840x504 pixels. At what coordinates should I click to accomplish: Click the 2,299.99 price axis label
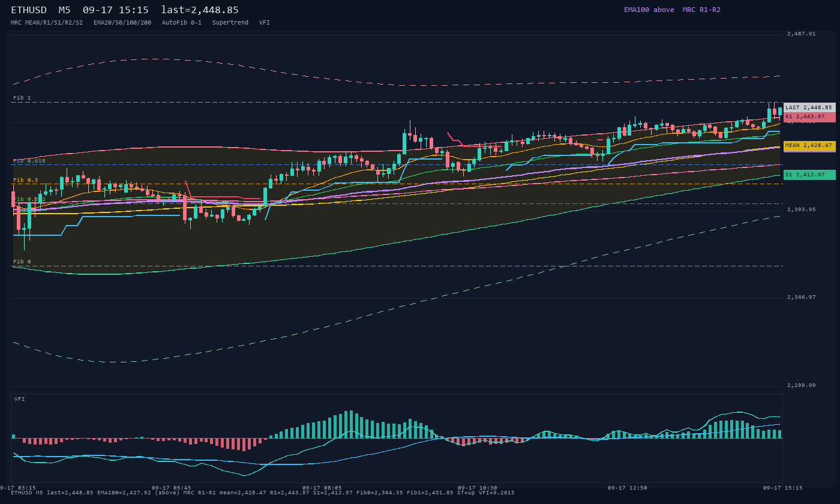(x=802, y=385)
